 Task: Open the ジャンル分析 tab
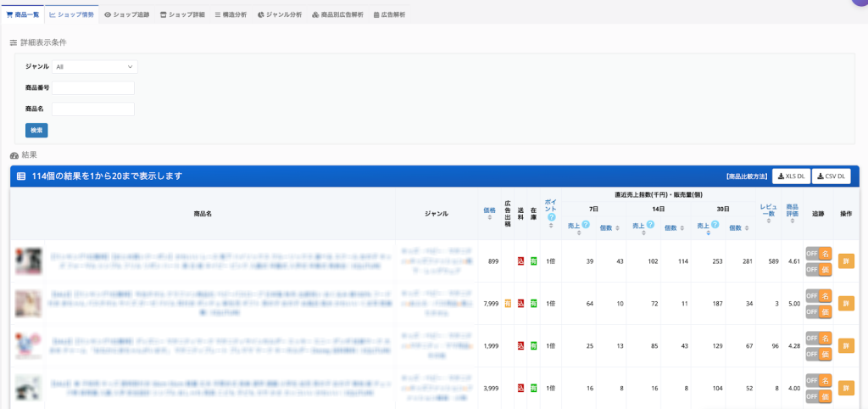(x=279, y=14)
